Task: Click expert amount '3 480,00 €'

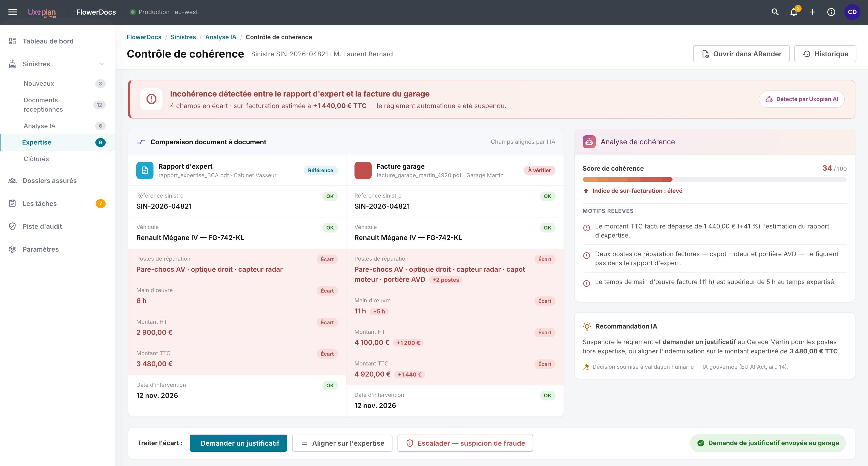Action: click(x=154, y=364)
